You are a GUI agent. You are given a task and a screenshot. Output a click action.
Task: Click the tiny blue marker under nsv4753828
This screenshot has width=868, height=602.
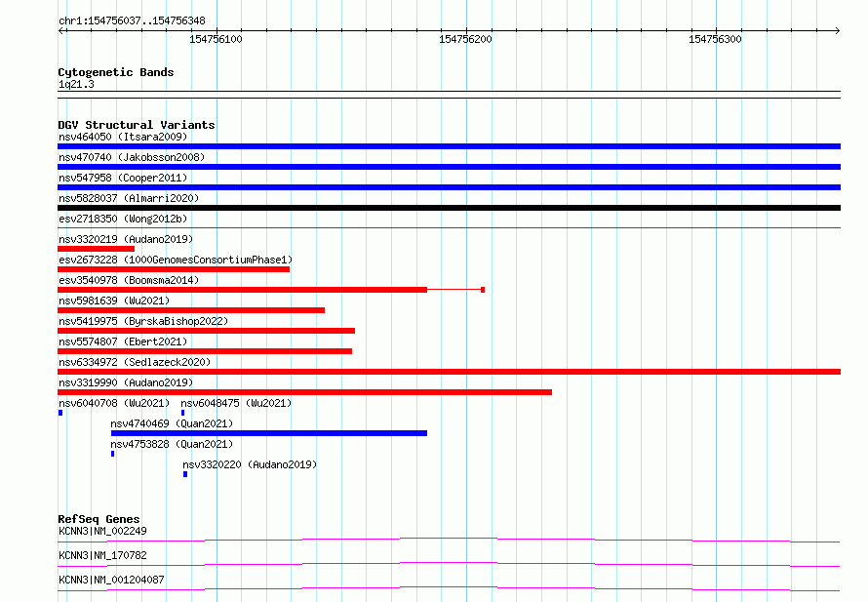[113, 454]
